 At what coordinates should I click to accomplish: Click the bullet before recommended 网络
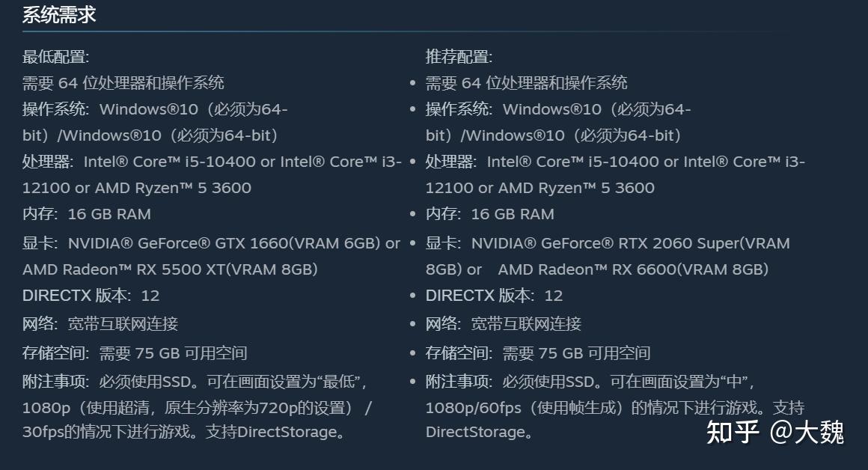coord(412,324)
